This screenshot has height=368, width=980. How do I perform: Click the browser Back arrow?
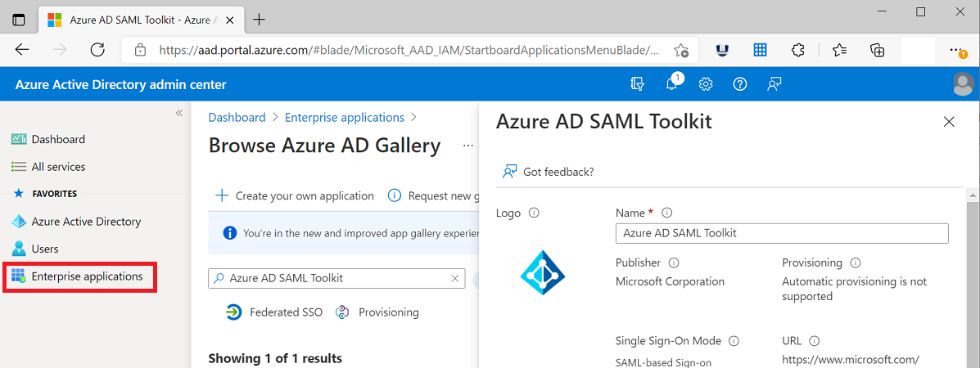click(x=22, y=50)
